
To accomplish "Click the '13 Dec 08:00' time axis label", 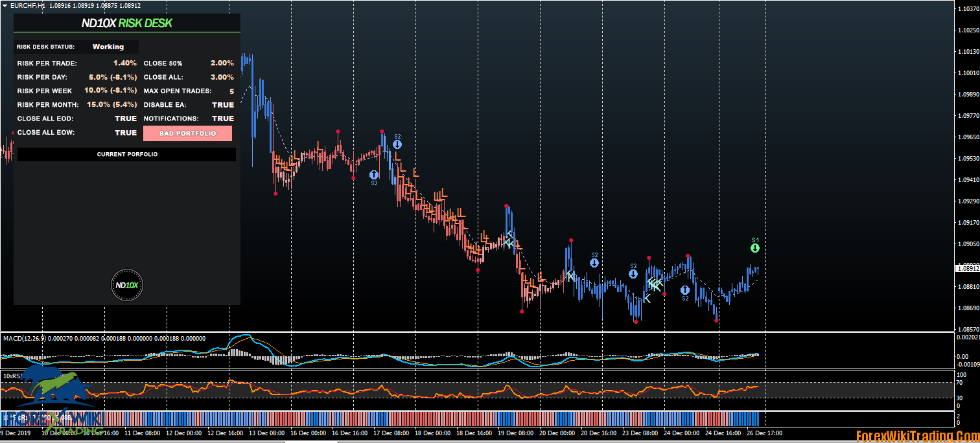I will click(x=266, y=433).
